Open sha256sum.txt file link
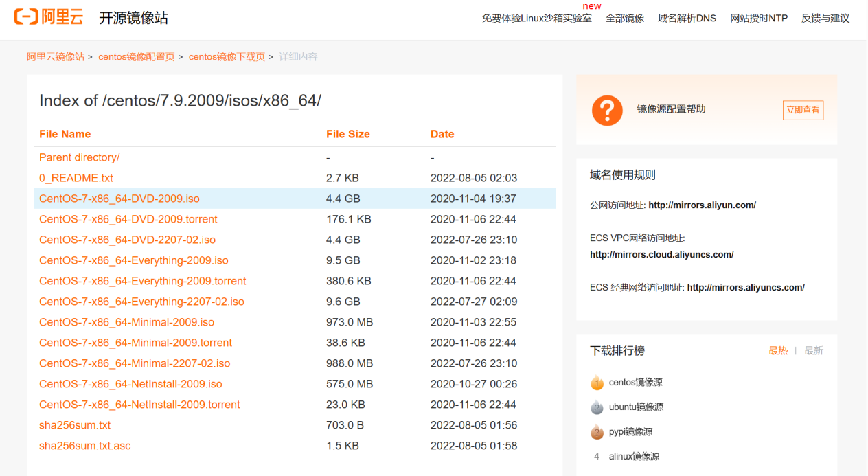 coord(75,425)
